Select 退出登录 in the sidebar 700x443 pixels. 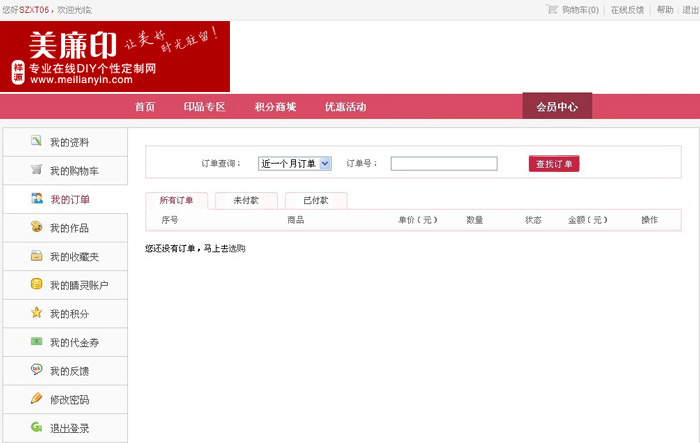tap(65, 428)
